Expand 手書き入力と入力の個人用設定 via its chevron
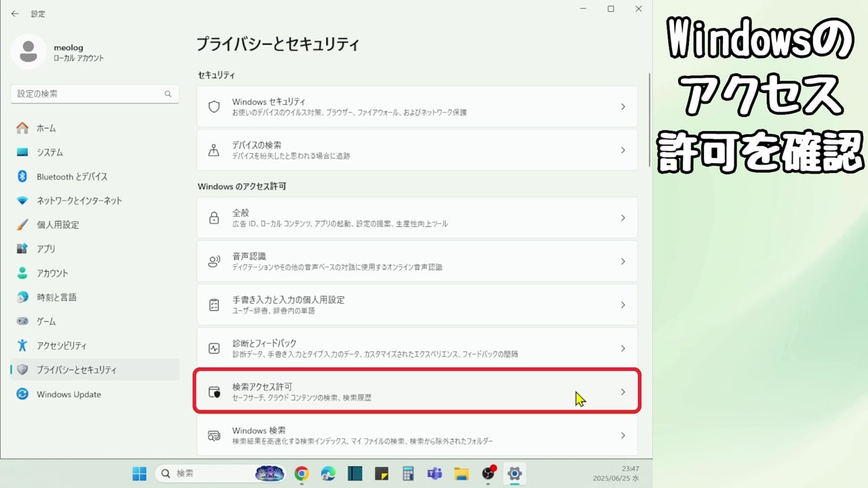The width and height of the screenshot is (868, 488). click(x=623, y=305)
